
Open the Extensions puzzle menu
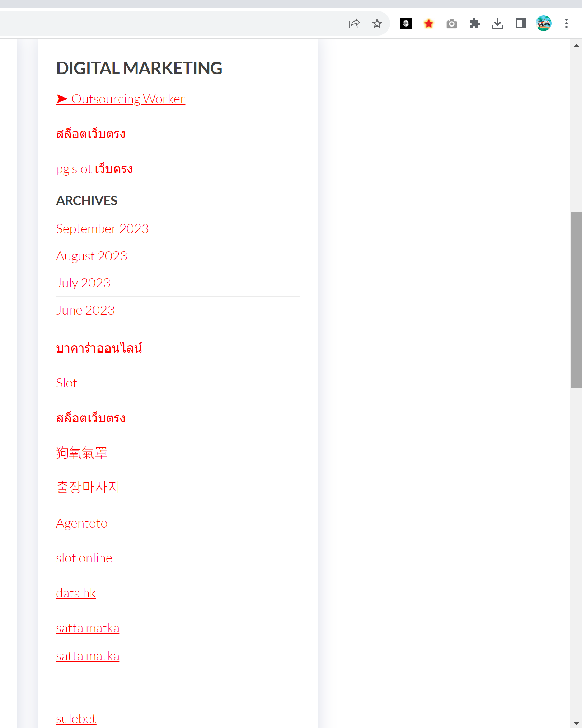(474, 24)
